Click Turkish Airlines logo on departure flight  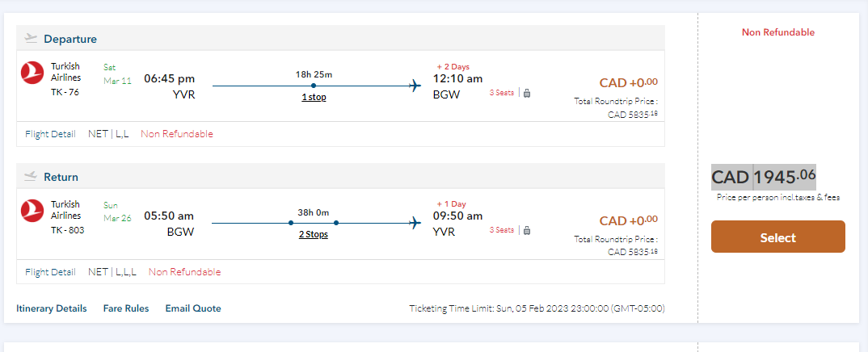pyautogui.click(x=32, y=73)
